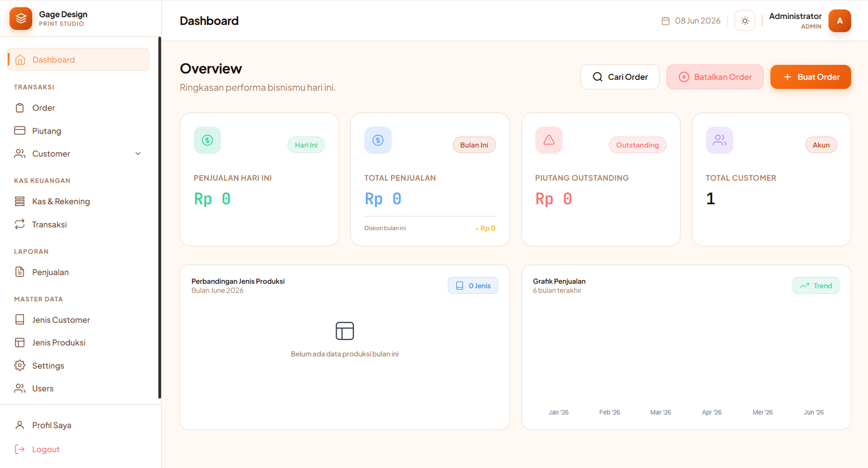Click the red warning triangle icon in Piutang card
Screen dimensions: 868x468
click(549, 140)
